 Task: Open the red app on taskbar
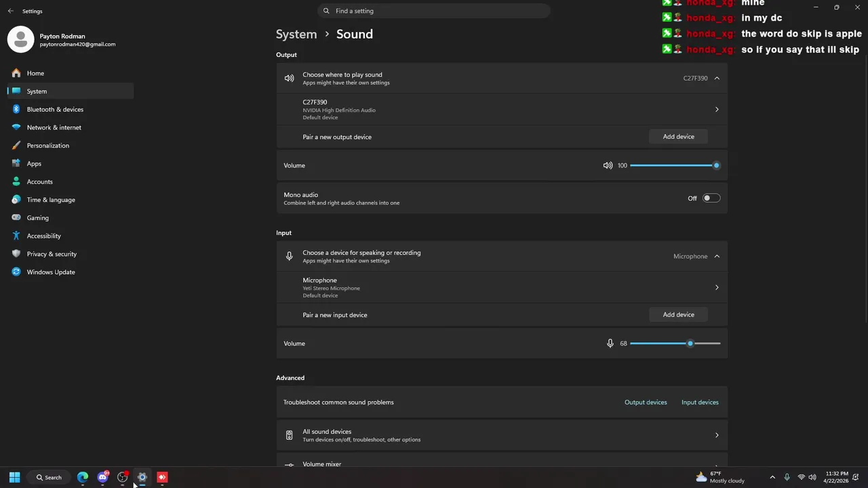coord(162,477)
